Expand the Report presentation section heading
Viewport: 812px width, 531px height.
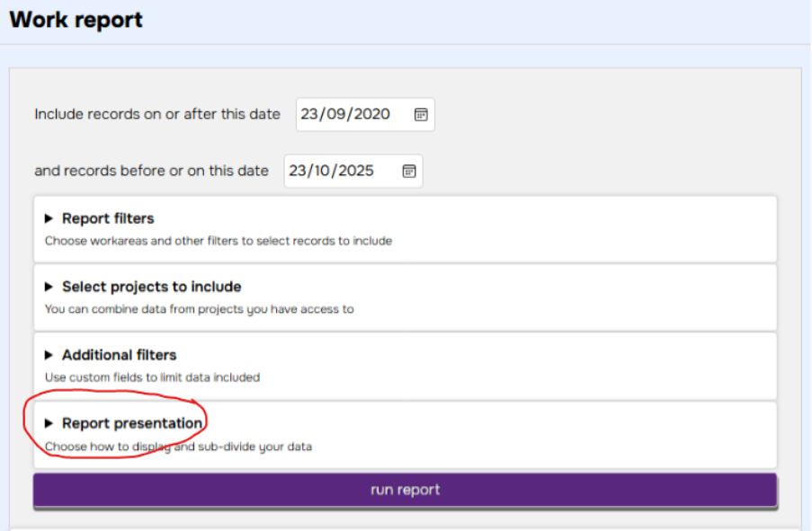coord(132,423)
